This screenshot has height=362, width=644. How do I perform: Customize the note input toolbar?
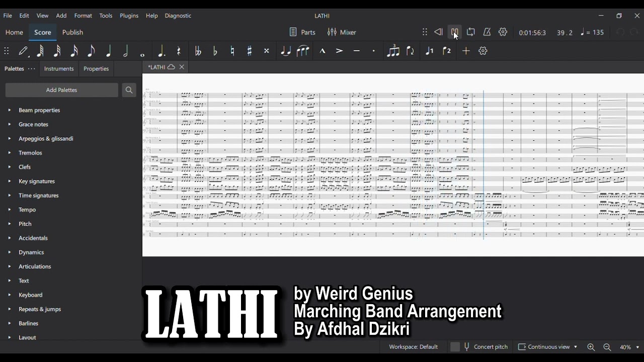tap(483, 51)
